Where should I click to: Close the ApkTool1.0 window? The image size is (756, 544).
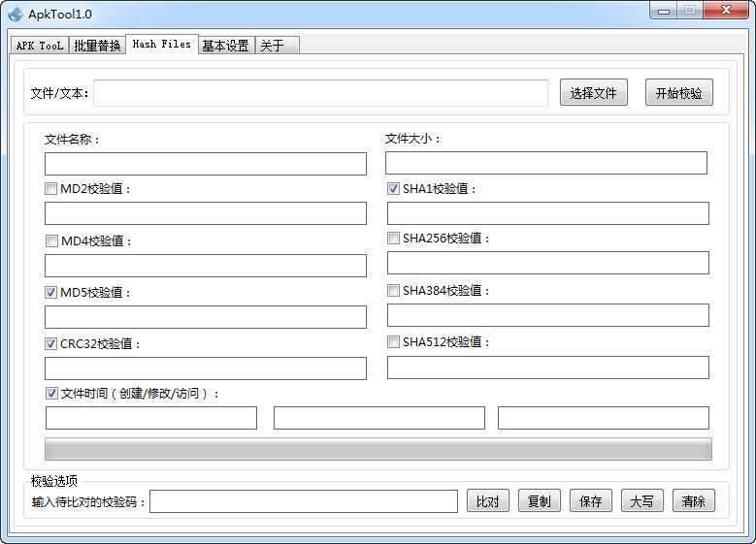click(x=726, y=11)
